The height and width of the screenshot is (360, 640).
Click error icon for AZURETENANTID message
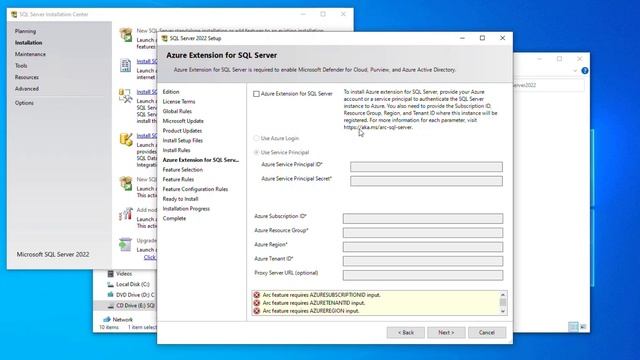click(257, 303)
